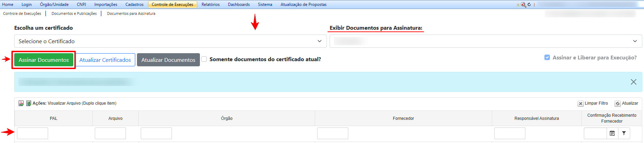Click the Limpar Filtro X icon

pyautogui.click(x=581, y=104)
